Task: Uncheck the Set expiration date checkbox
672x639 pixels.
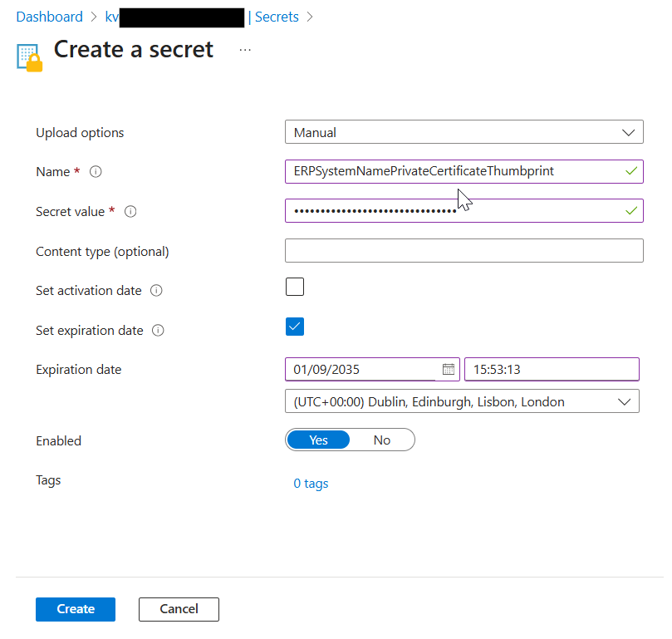Action: [295, 327]
